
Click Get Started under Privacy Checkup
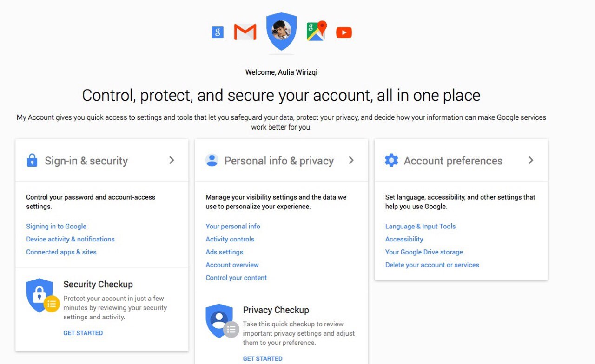click(x=263, y=358)
